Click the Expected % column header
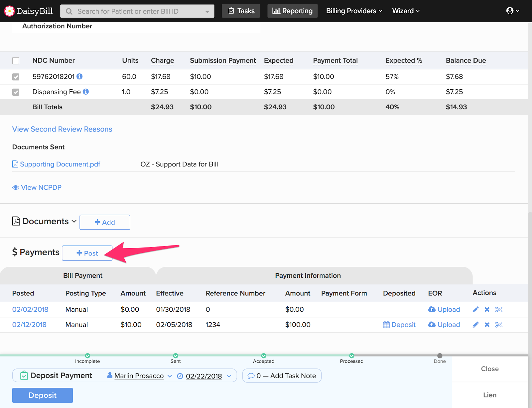The height and width of the screenshot is (408, 532). coord(404,60)
